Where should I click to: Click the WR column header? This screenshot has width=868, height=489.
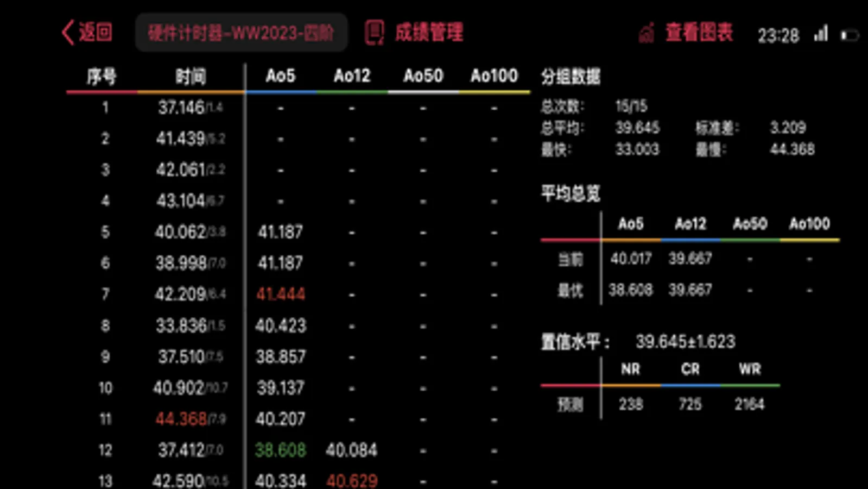click(x=750, y=369)
